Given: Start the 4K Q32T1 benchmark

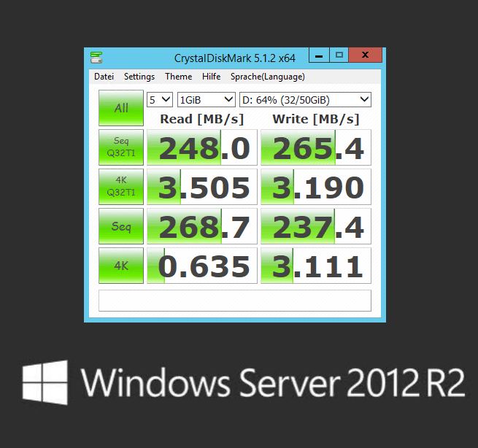Looking at the screenshot, I should click(121, 187).
